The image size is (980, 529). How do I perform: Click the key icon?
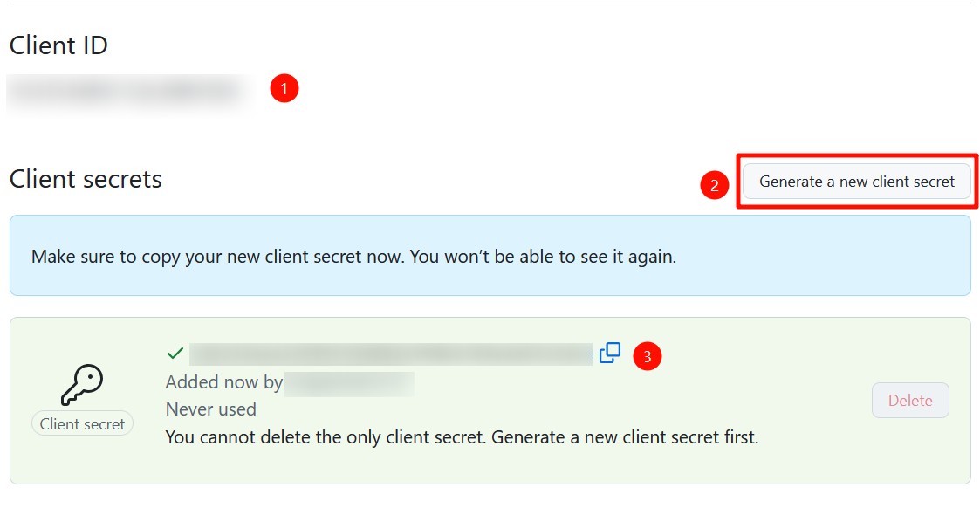click(82, 382)
